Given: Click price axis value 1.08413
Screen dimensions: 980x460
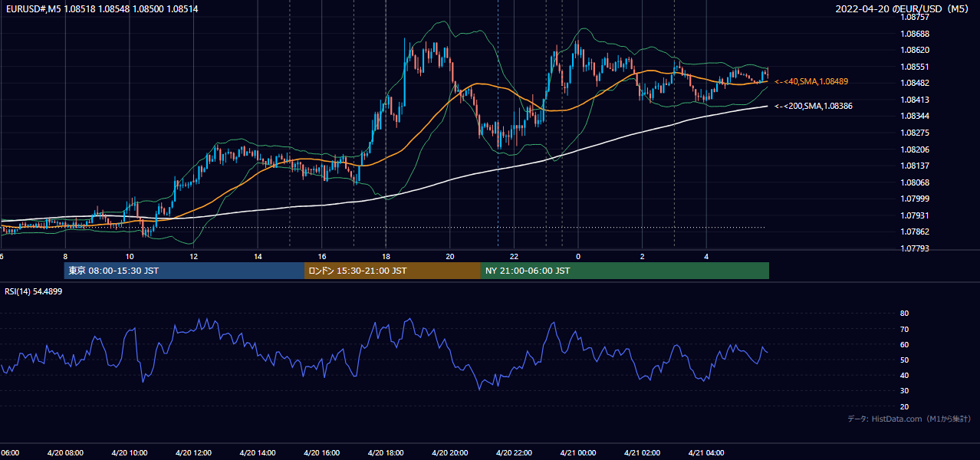Looking at the screenshot, I should (x=915, y=100).
